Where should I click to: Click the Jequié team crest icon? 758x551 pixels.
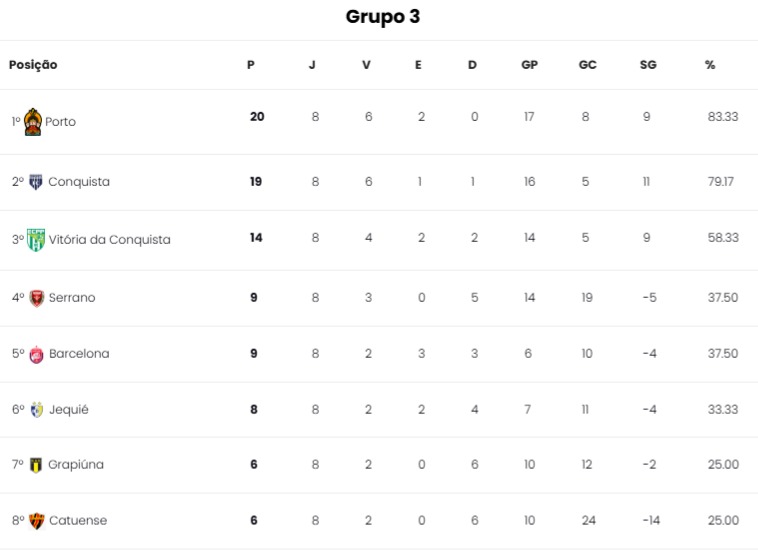[x=37, y=410]
